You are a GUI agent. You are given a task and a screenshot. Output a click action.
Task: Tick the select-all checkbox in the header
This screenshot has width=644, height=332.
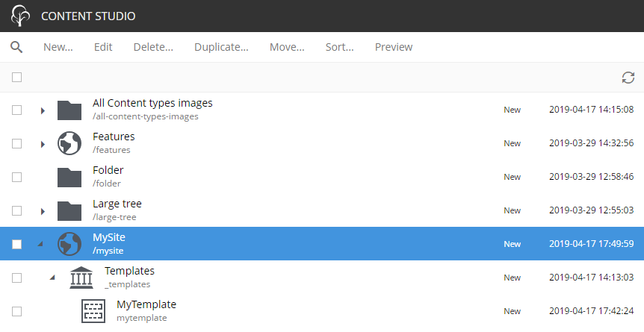(17, 77)
